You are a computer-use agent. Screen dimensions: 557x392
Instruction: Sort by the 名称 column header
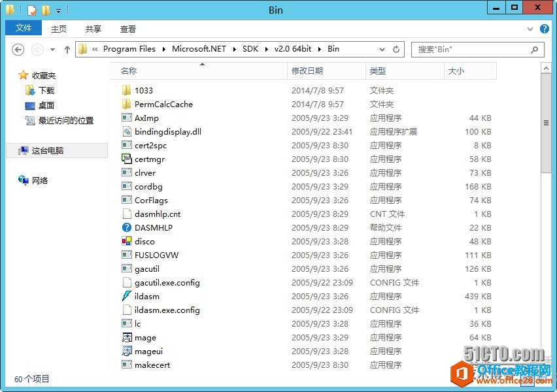pos(199,71)
